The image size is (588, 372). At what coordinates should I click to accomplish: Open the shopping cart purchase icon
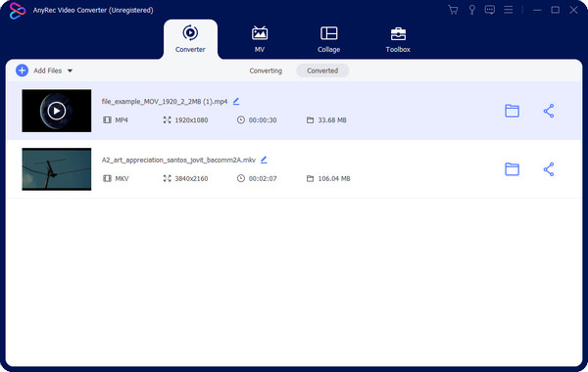click(x=453, y=10)
